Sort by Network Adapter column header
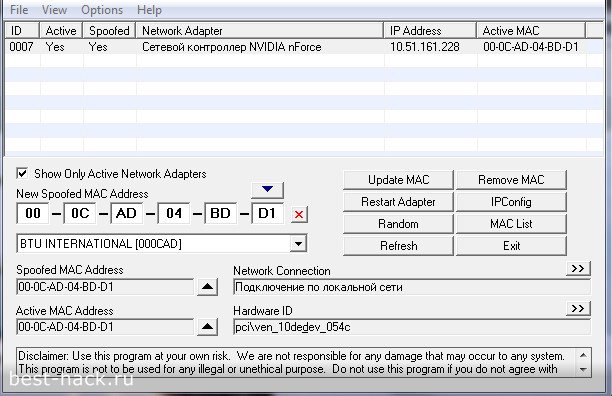The image size is (612, 396). 260,30
